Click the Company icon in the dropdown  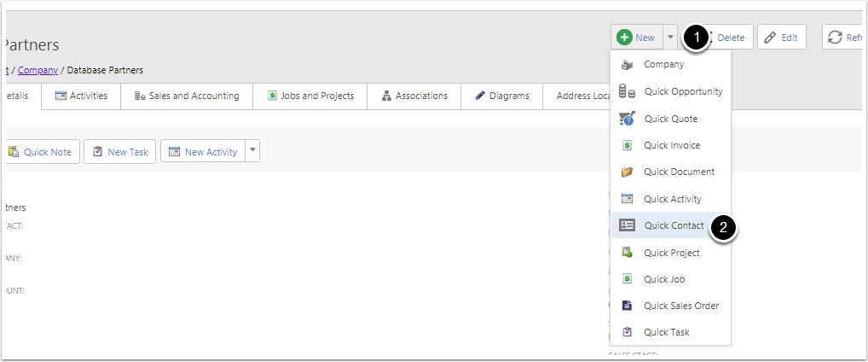coord(627,64)
